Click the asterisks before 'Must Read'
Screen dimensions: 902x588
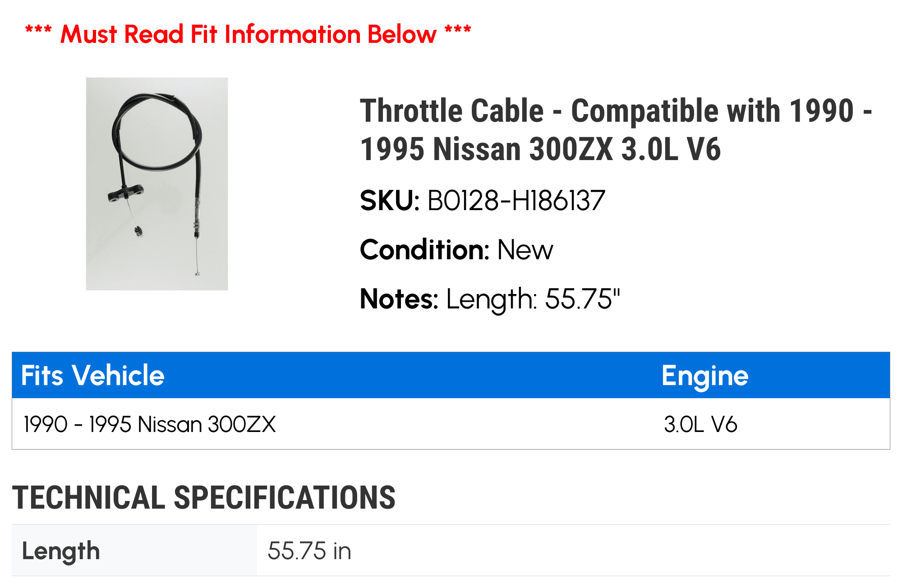pyautogui.click(x=38, y=31)
